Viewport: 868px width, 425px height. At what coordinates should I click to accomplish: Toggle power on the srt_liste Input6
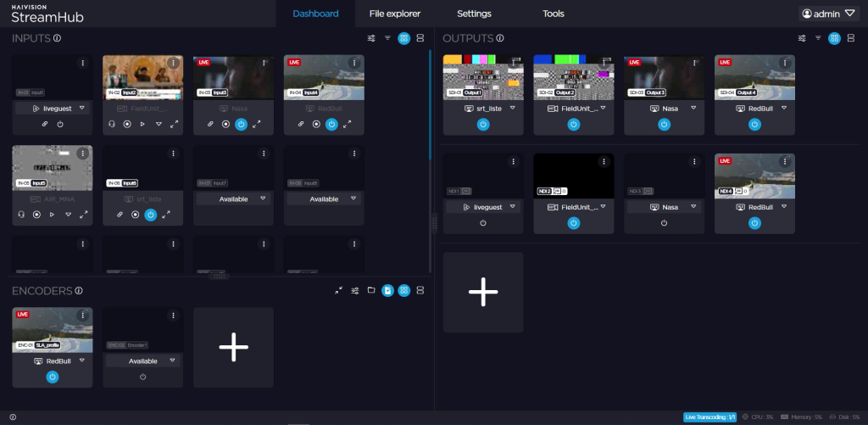[x=150, y=215]
